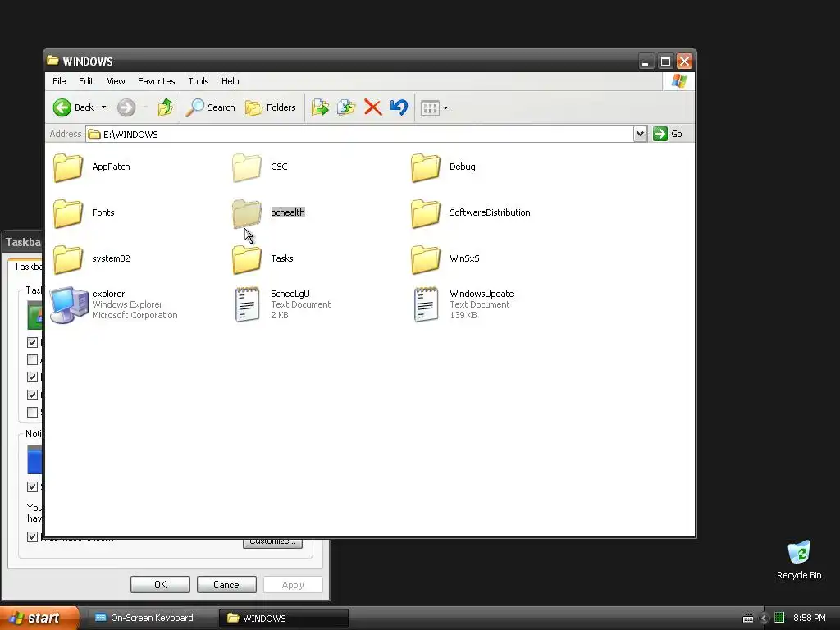Screen dimensions: 840x630
Task: Click the Start button
Action: pos(39,618)
